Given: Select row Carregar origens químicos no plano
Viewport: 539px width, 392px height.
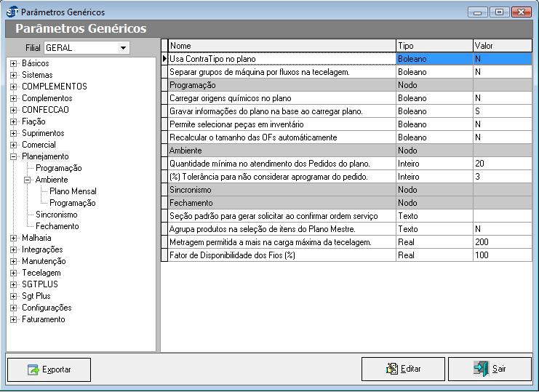Looking at the screenshot, I should (282, 98).
